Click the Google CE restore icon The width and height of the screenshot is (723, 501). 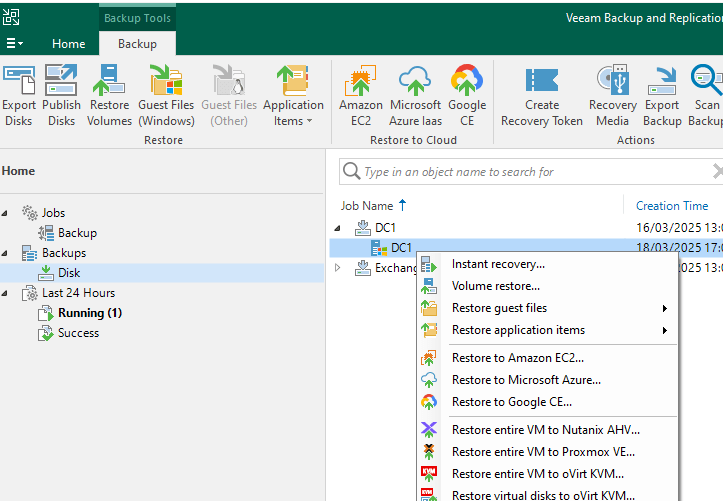467,96
